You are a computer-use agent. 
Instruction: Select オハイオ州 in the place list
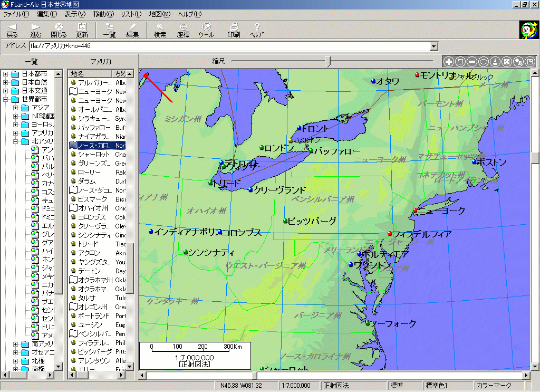pos(98,208)
